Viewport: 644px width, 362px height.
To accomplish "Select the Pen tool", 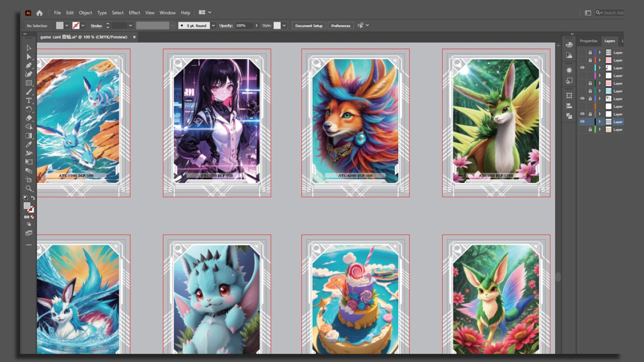I will 29,66.
